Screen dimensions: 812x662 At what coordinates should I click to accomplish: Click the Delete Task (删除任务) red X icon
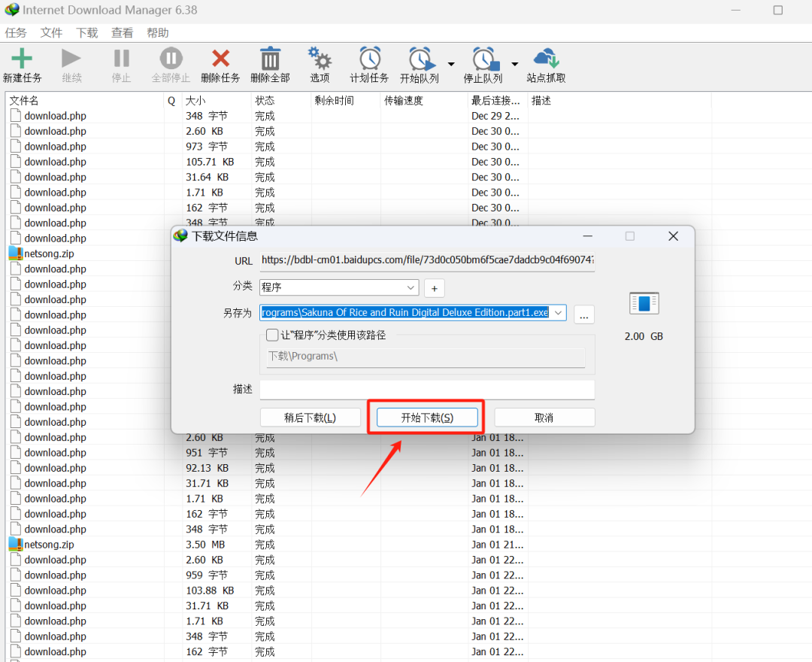pyautogui.click(x=220, y=58)
